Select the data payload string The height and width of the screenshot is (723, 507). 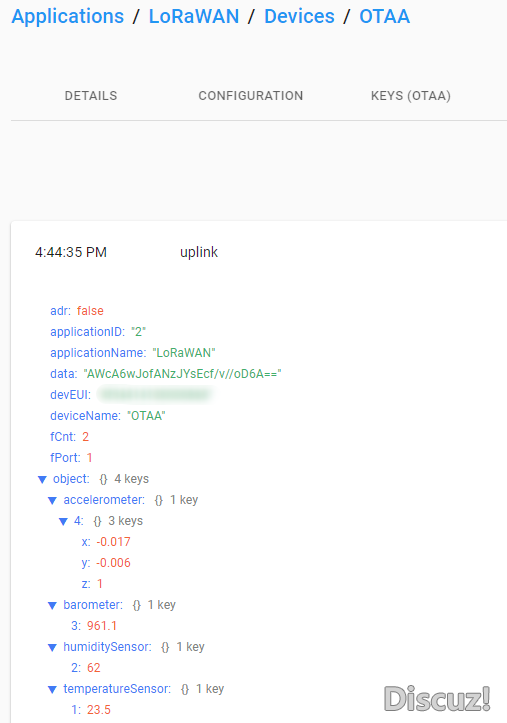point(183,373)
